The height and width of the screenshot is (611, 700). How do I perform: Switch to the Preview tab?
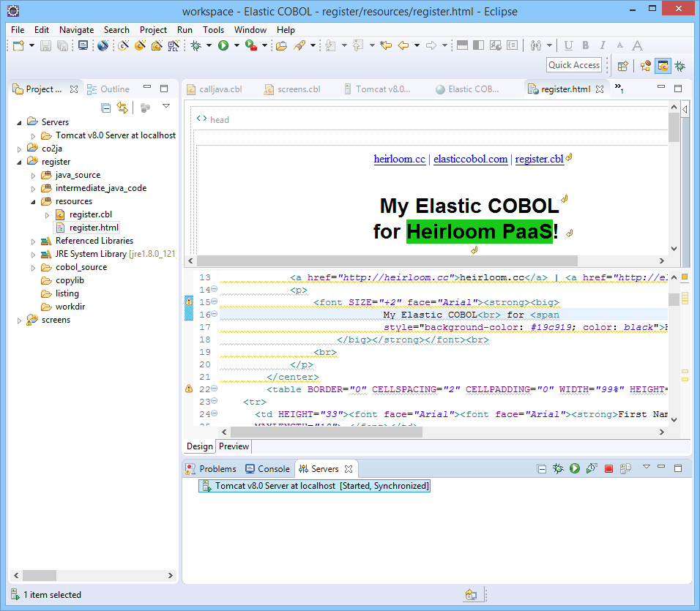(x=234, y=446)
